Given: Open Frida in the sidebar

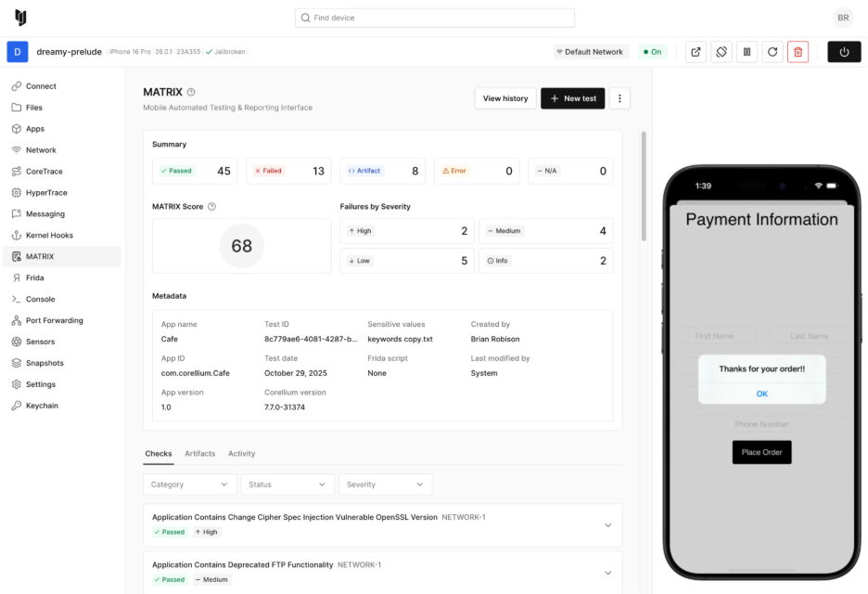Looking at the screenshot, I should click(34, 278).
